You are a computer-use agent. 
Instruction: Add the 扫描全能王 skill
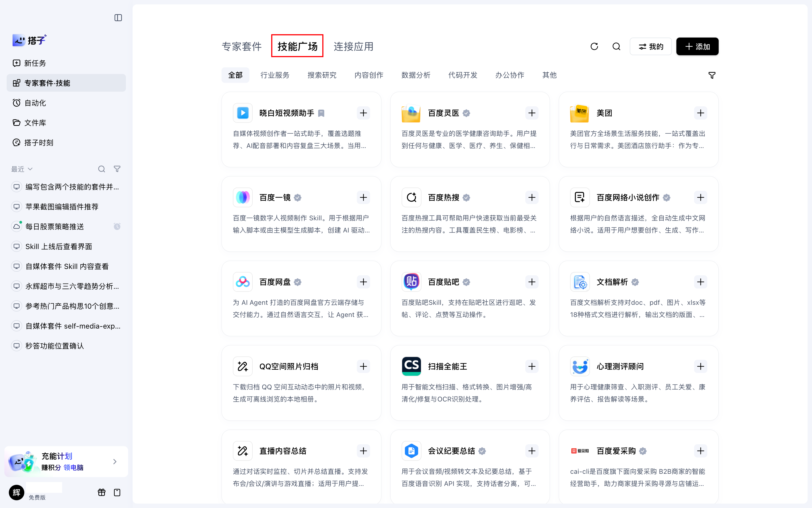pyautogui.click(x=532, y=366)
